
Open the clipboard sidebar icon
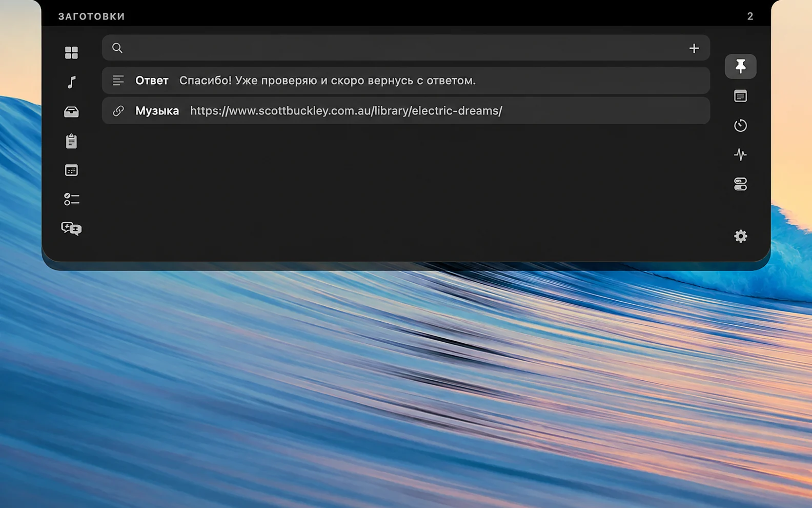pos(71,141)
